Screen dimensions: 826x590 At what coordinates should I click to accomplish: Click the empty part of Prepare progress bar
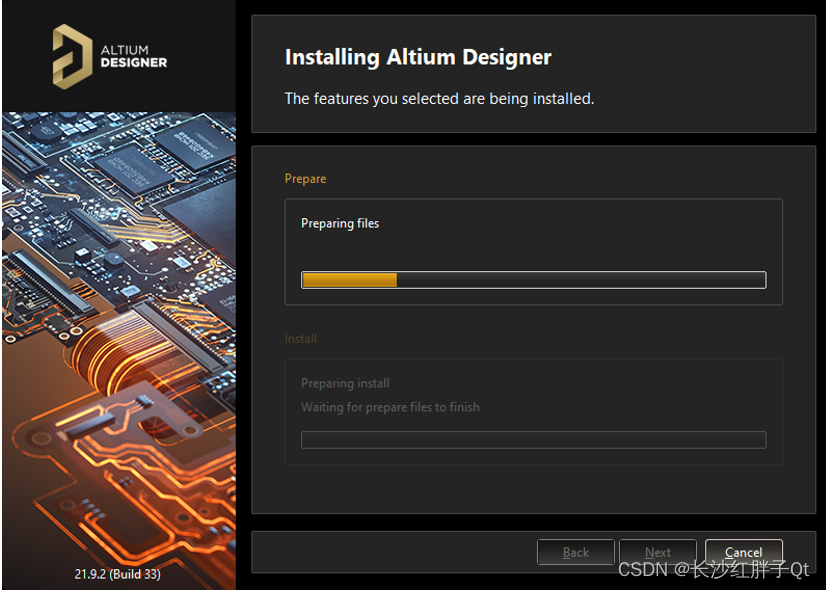(580, 280)
